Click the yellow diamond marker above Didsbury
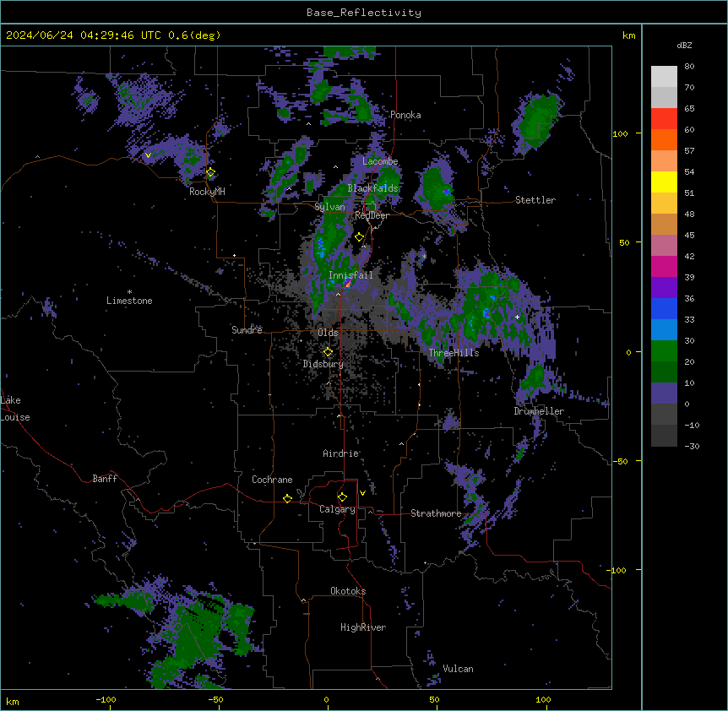Image resolution: width=728 pixels, height=711 pixels. tap(328, 352)
